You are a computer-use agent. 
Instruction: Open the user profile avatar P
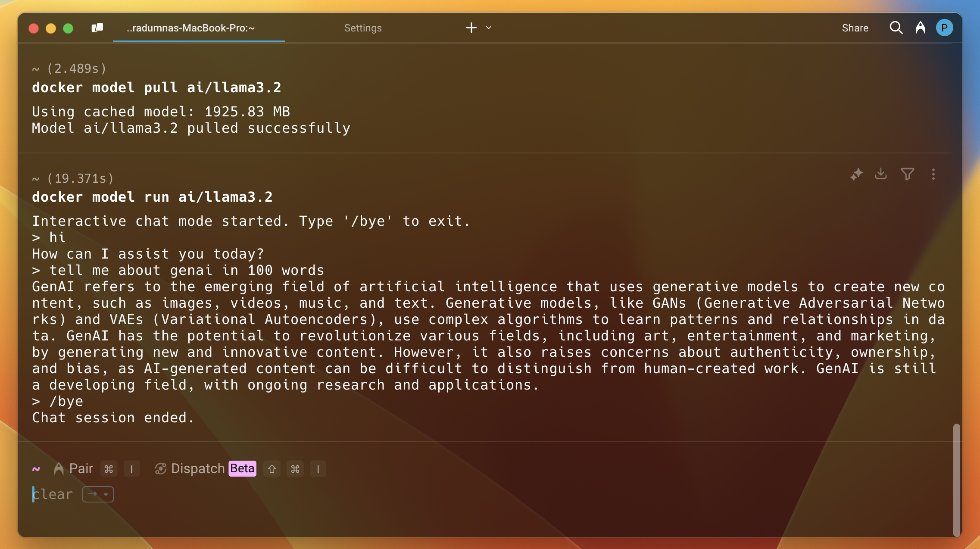tap(944, 28)
